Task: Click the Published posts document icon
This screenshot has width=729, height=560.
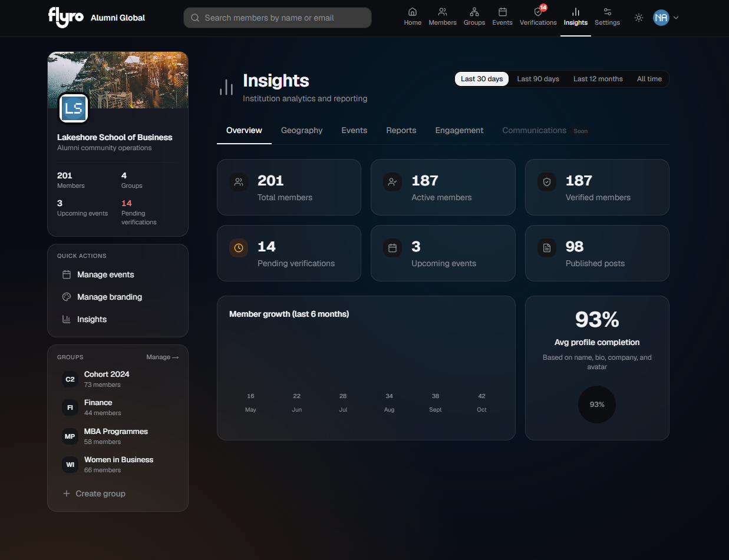Action: (547, 248)
